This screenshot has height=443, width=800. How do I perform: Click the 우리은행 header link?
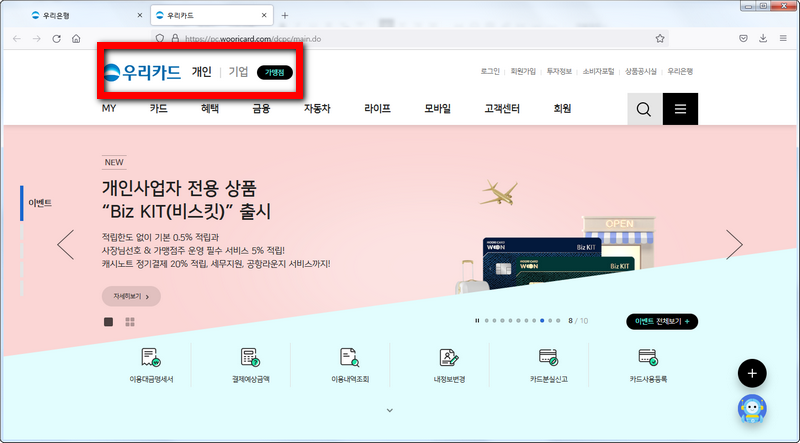[x=680, y=71]
